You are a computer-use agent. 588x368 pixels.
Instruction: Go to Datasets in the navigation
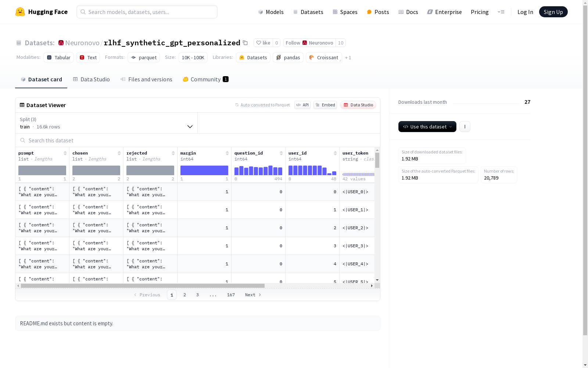click(x=308, y=12)
